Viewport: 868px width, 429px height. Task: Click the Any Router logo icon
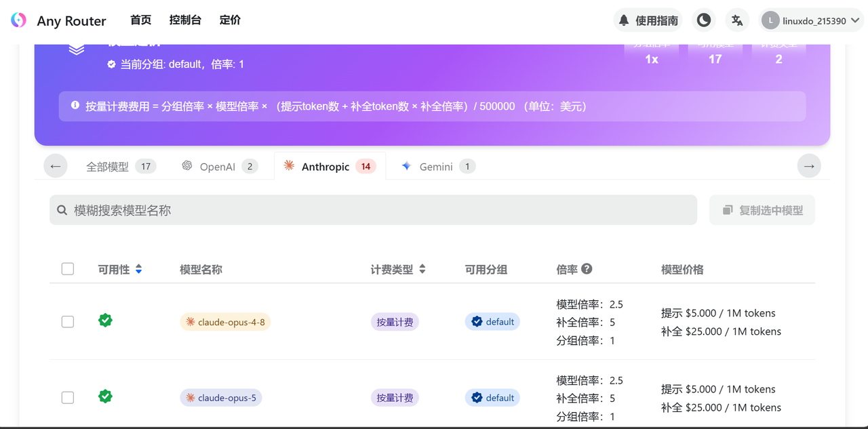(x=18, y=20)
